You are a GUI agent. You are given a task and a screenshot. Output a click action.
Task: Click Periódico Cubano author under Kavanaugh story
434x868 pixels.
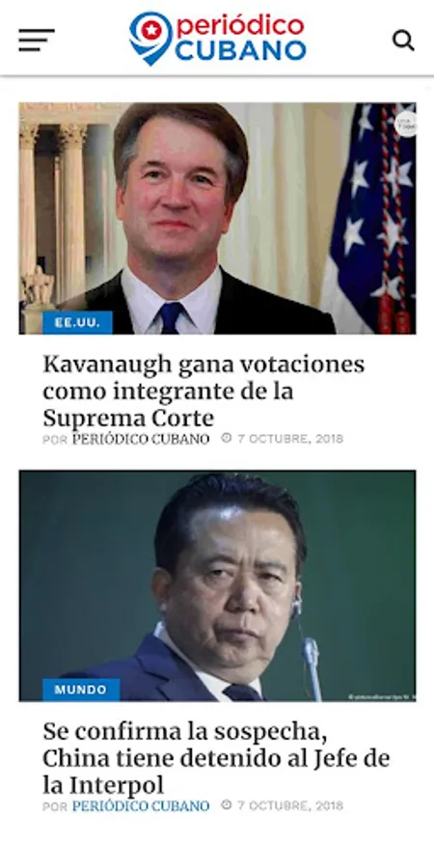click(x=141, y=439)
